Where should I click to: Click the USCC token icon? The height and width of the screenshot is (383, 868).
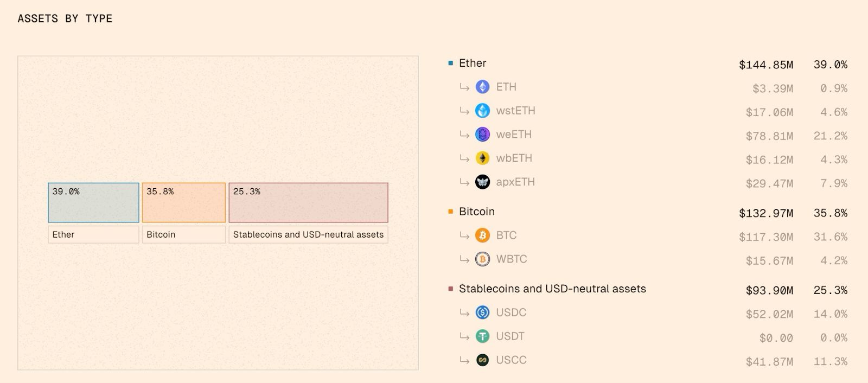[482, 360]
